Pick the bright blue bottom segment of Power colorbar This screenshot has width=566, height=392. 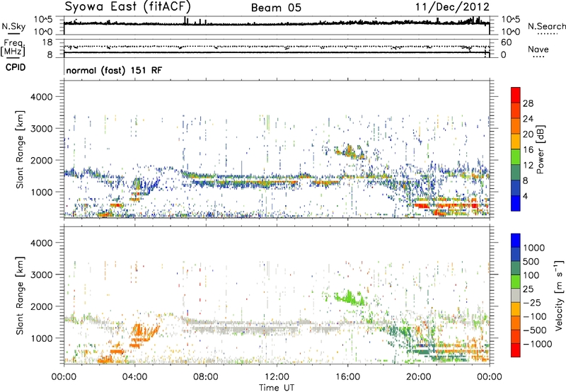[516, 203]
